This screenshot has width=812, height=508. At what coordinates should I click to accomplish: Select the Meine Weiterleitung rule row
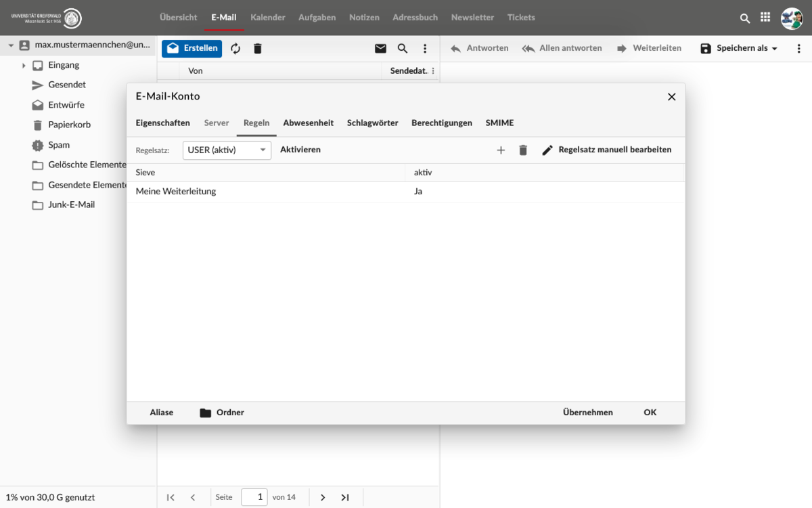point(271,192)
